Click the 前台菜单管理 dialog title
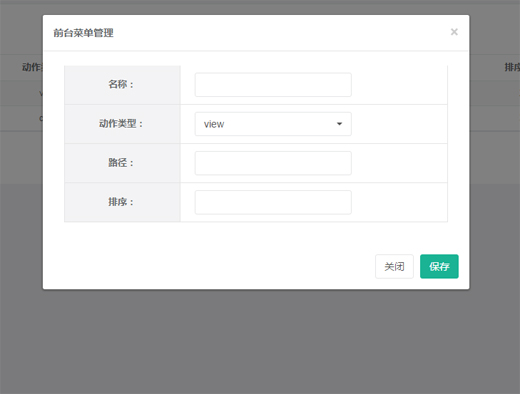The width and height of the screenshot is (520, 394). [x=83, y=33]
